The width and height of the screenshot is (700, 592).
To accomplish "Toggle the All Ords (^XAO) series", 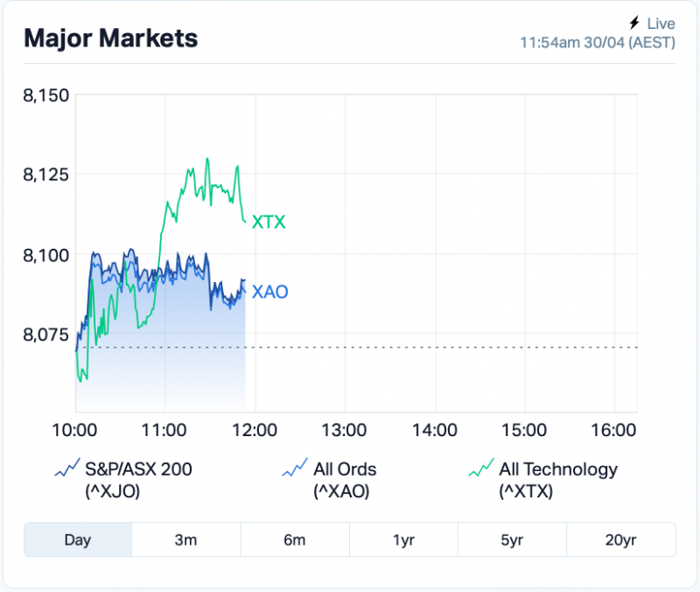I will click(345, 480).
